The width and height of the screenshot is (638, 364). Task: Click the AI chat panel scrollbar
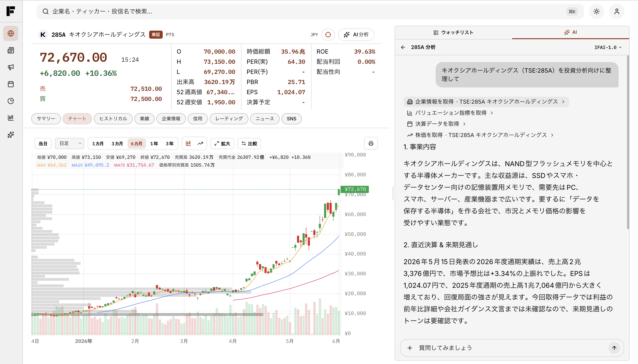[x=628, y=143]
